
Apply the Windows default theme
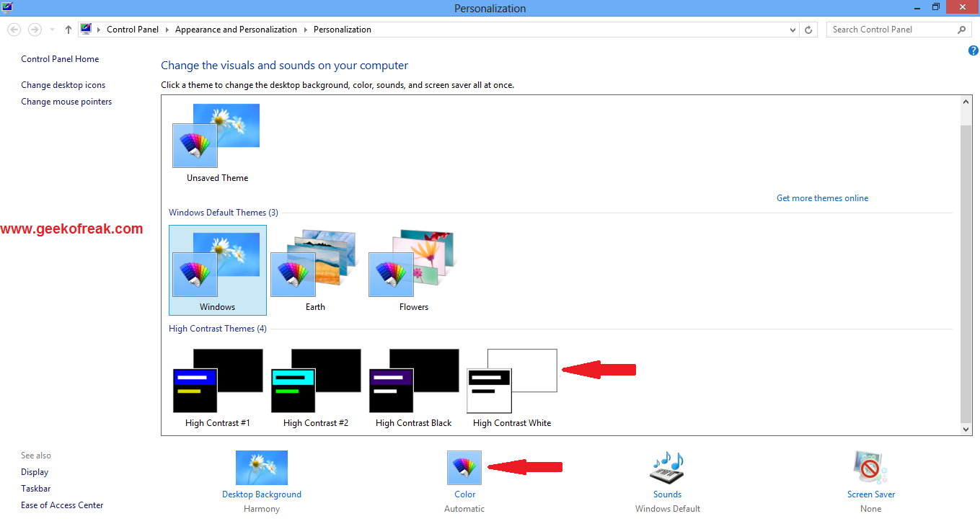(x=217, y=270)
